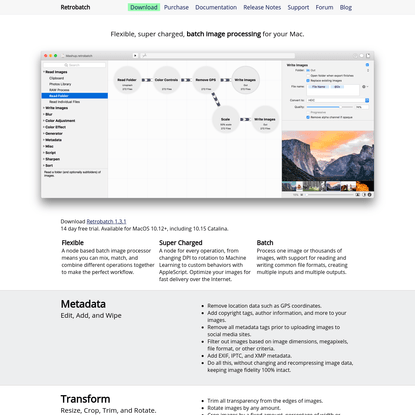Screen dimensions: 415x415
Task: Click the node search field in sidebar
Action: pos(74,65)
